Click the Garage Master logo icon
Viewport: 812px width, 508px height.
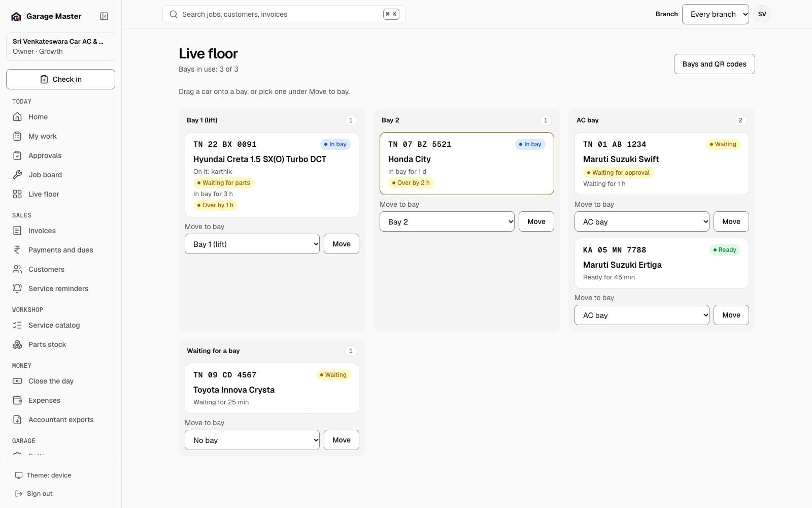point(16,16)
